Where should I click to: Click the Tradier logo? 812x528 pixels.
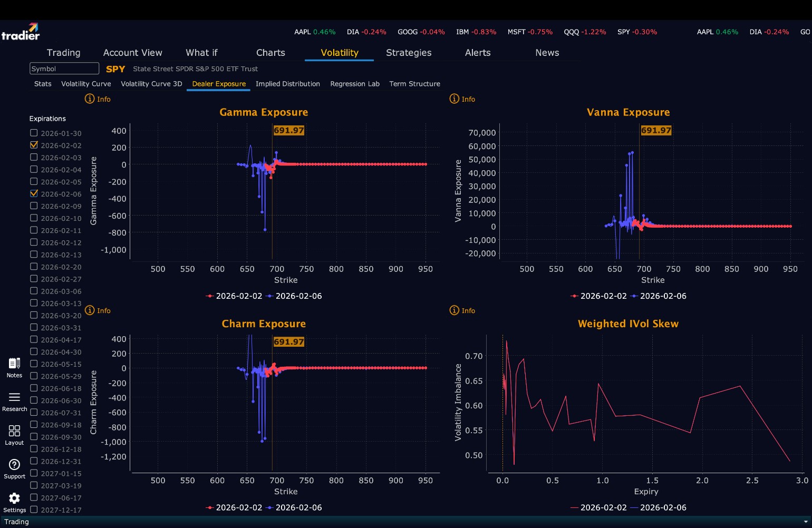[x=21, y=32]
